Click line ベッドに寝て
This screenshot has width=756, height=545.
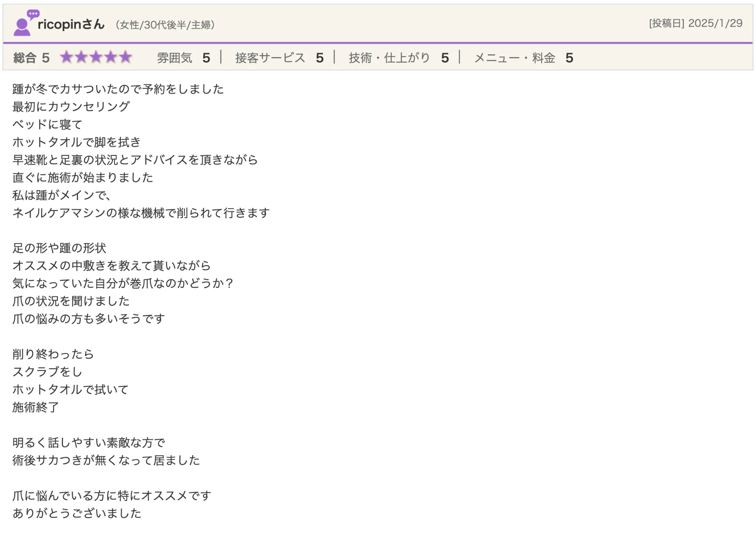click(48, 124)
